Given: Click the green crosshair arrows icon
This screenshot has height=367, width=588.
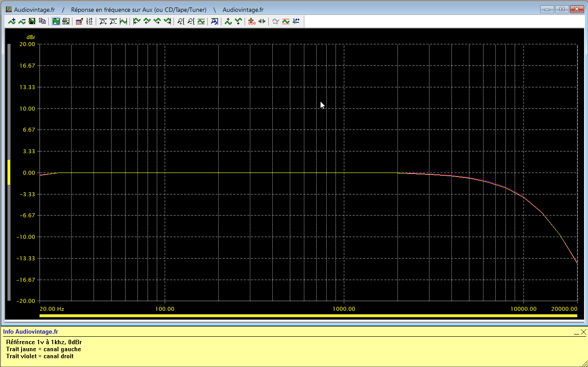Looking at the screenshot, I should coord(262,21).
